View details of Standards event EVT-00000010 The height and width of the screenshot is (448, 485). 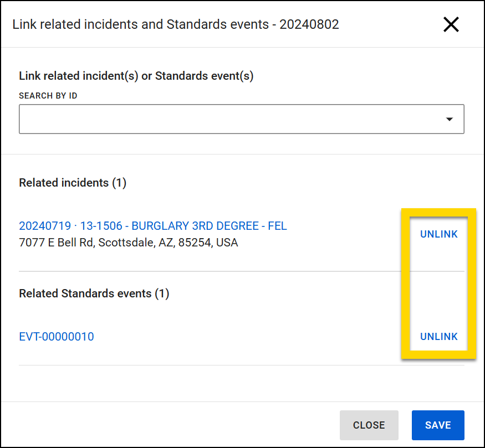tap(56, 336)
